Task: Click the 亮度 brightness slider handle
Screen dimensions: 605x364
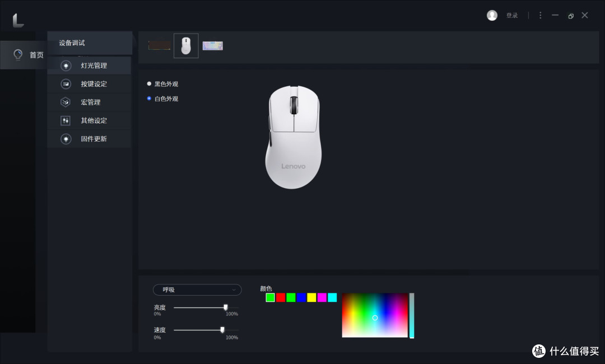Action: pyautogui.click(x=226, y=307)
